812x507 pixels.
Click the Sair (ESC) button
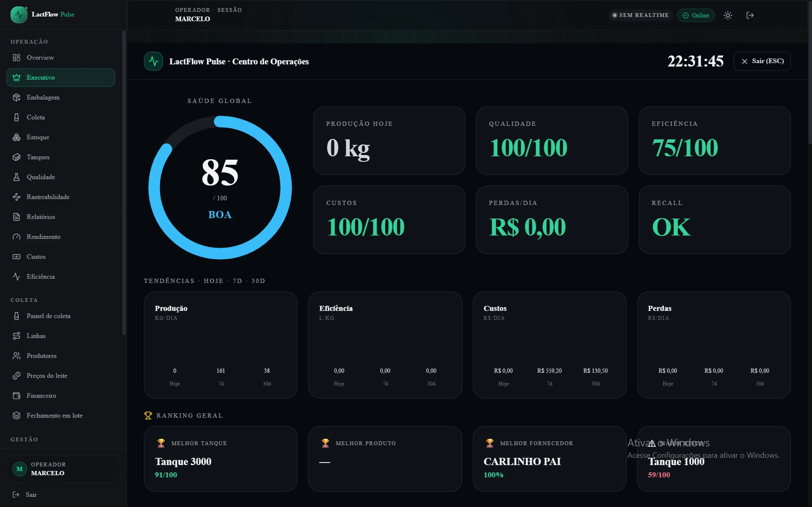762,61
